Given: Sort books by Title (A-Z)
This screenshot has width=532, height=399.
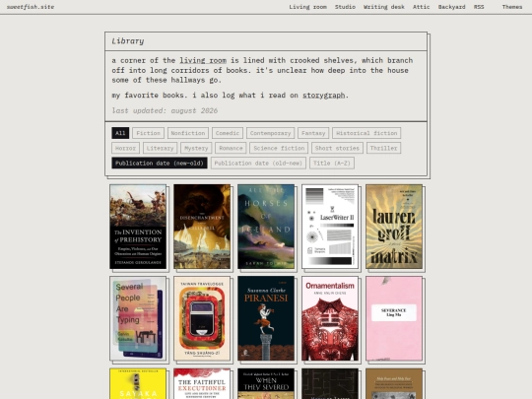Looking at the screenshot, I should pyautogui.click(x=332, y=163).
